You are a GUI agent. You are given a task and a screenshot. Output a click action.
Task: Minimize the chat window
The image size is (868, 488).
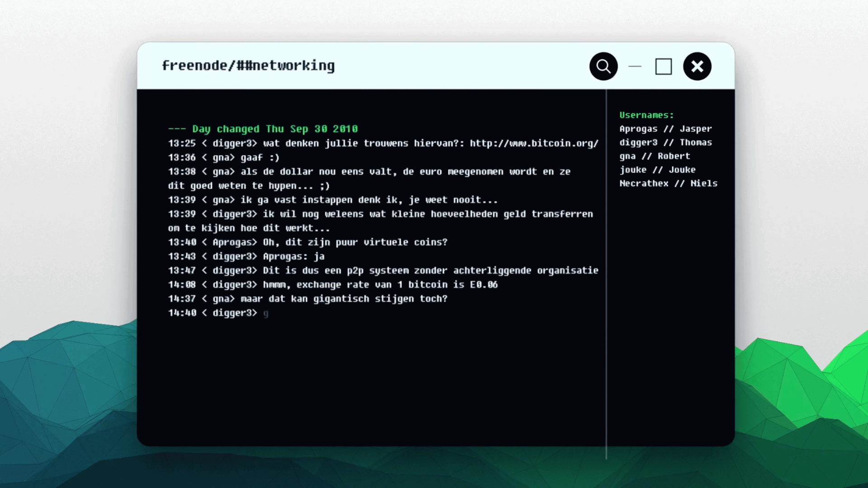tap(635, 66)
